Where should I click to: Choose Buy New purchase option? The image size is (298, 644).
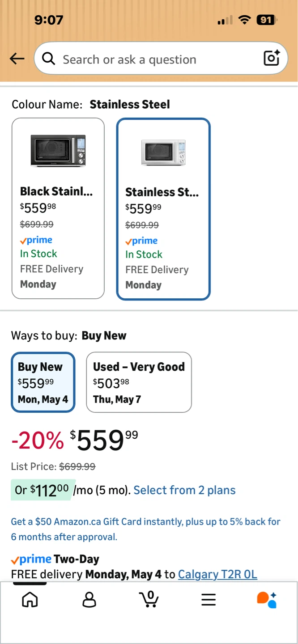(x=43, y=382)
